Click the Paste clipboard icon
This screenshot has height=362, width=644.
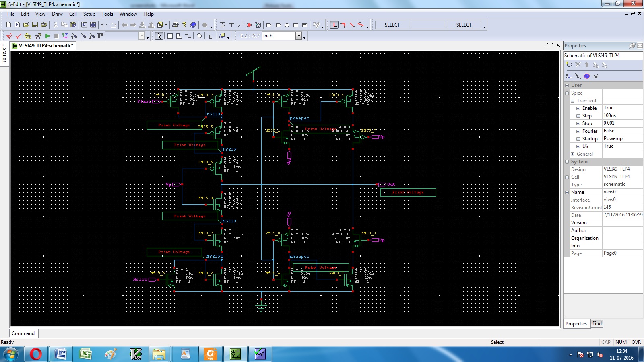coord(73,25)
